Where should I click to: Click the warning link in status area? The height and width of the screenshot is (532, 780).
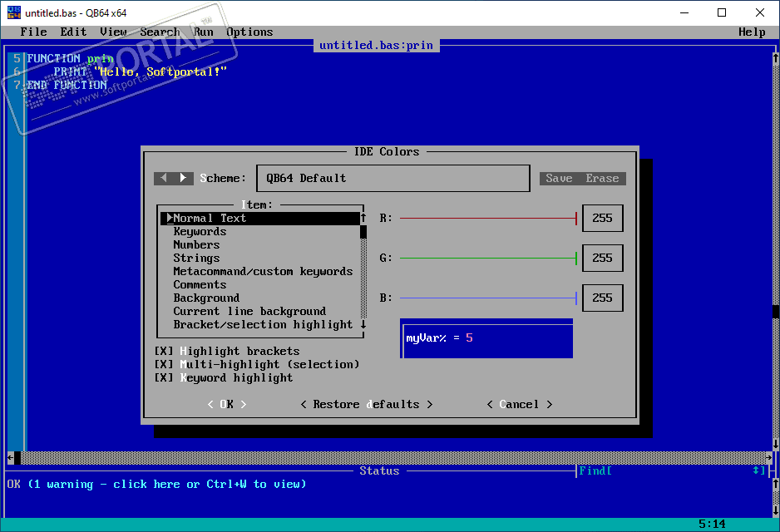[166, 485]
